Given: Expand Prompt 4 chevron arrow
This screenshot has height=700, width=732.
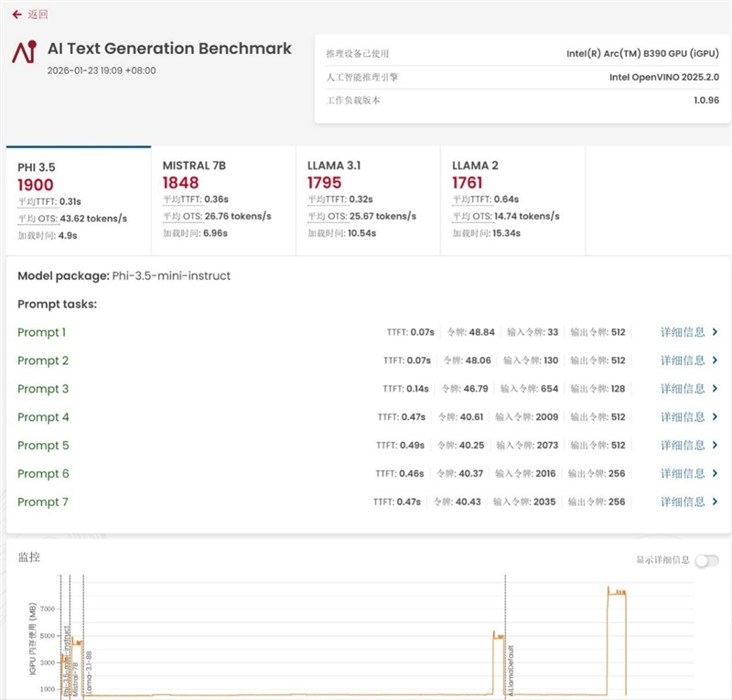Looking at the screenshot, I should (x=715, y=417).
